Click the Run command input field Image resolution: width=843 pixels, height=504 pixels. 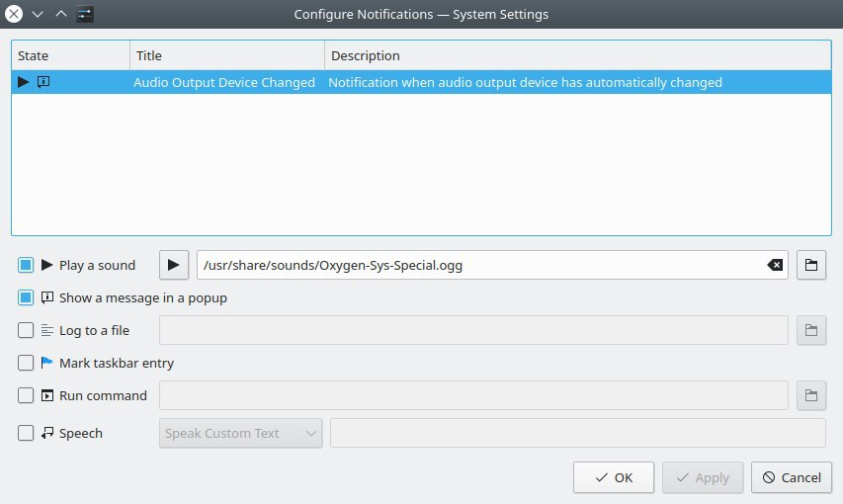(x=473, y=395)
